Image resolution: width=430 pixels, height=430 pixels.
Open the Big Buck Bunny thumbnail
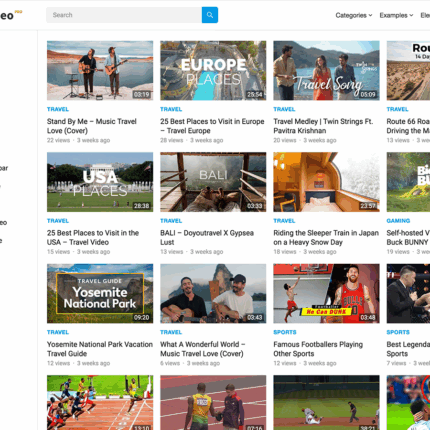pyautogui.click(x=408, y=182)
